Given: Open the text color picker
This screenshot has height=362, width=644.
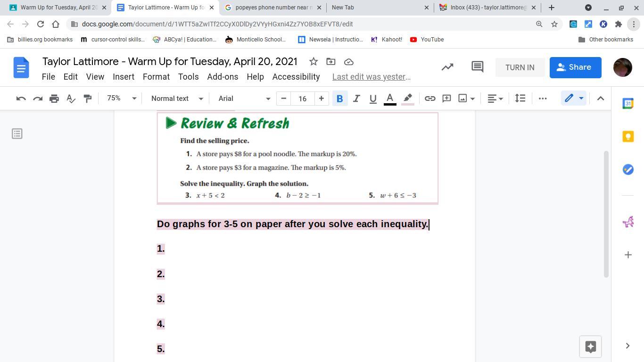Looking at the screenshot, I should [390, 99].
